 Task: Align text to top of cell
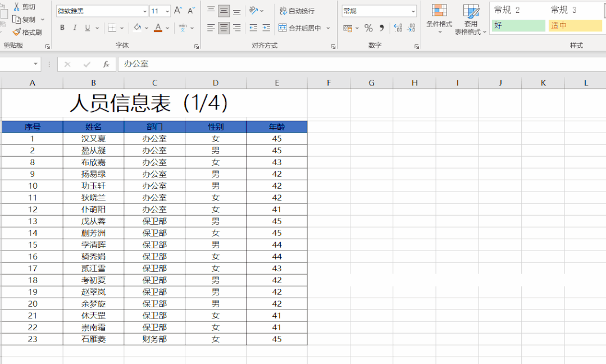click(x=211, y=11)
